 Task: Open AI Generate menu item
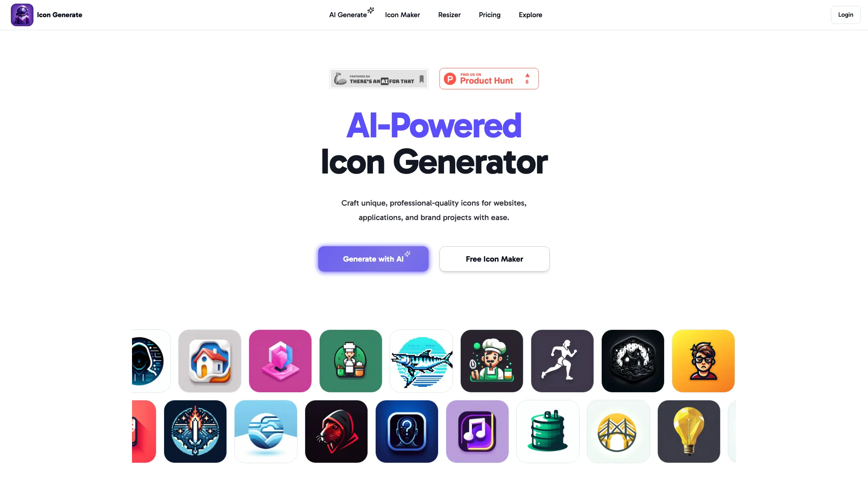point(348,14)
